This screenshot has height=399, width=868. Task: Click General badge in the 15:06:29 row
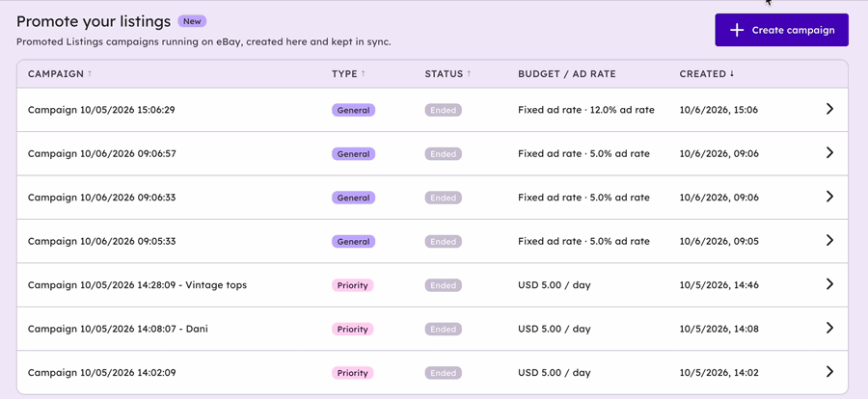(353, 110)
